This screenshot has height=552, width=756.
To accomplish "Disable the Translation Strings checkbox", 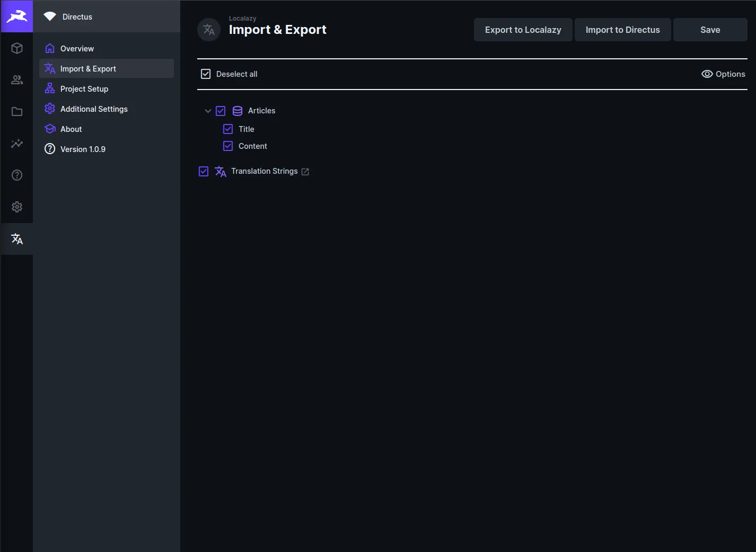I will tap(204, 171).
